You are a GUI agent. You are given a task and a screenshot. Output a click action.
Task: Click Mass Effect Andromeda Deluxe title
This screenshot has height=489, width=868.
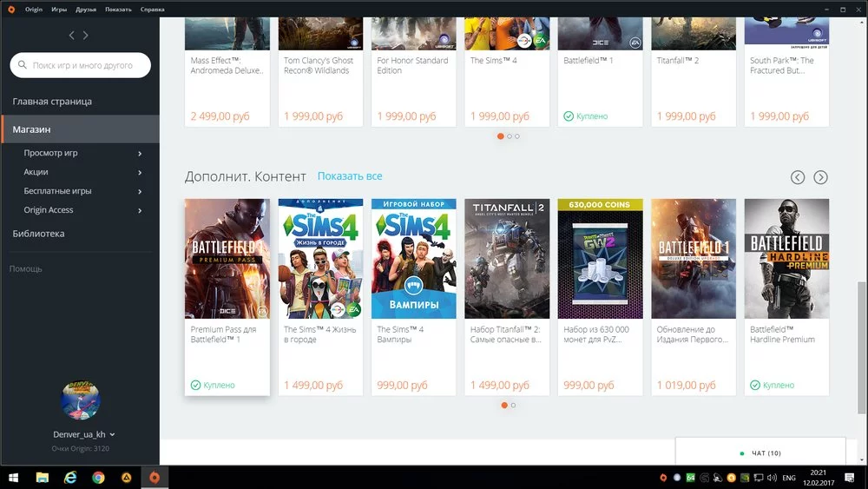point(227,65)
